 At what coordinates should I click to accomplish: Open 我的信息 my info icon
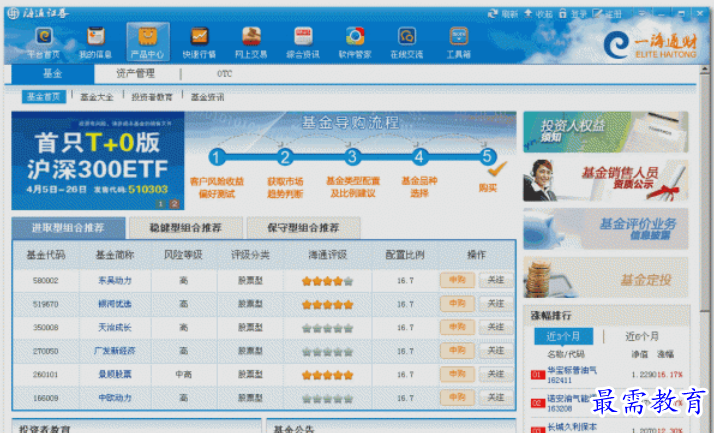pos(96,42)
